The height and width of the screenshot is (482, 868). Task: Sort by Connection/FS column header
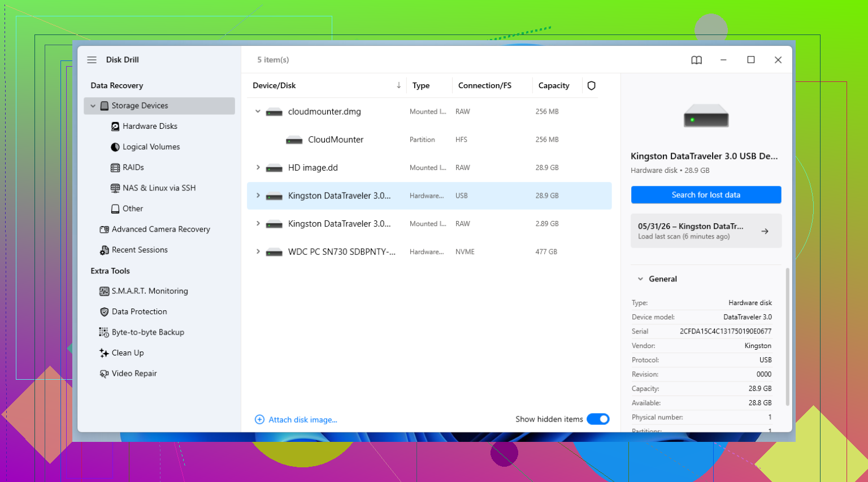(x=485, y=86)
